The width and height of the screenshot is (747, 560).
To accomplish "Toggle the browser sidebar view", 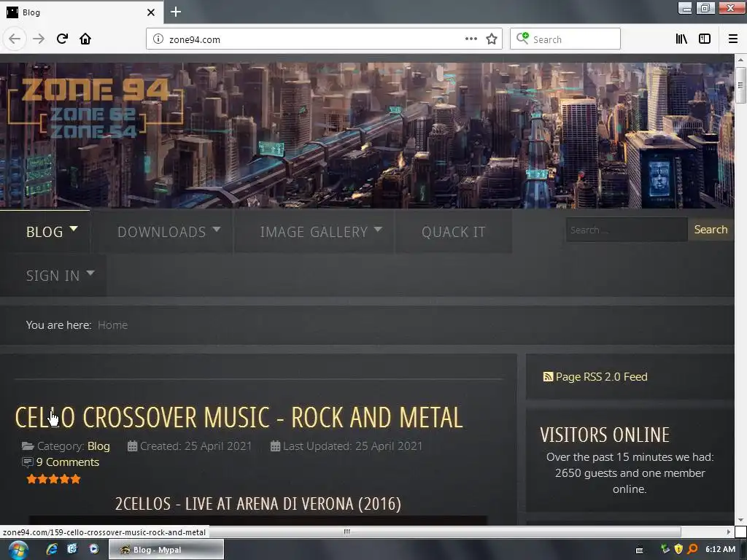I will point(705,39).
